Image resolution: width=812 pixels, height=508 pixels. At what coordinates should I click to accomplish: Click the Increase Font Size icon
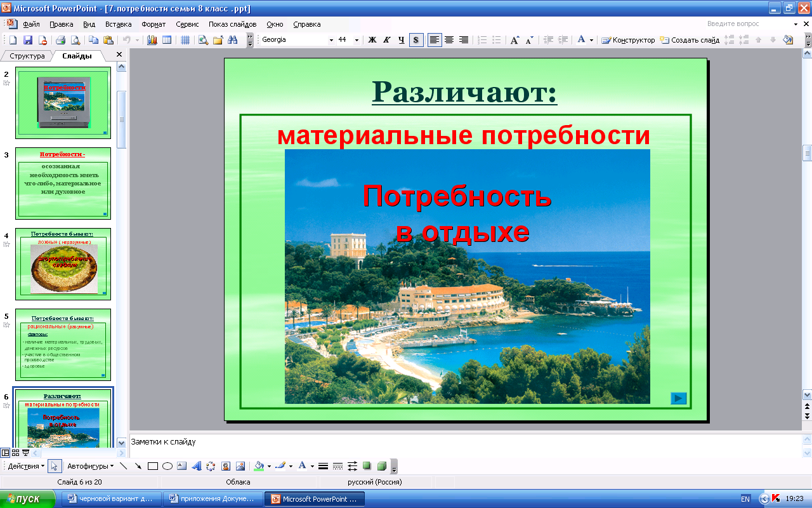(x=515, y=40)
